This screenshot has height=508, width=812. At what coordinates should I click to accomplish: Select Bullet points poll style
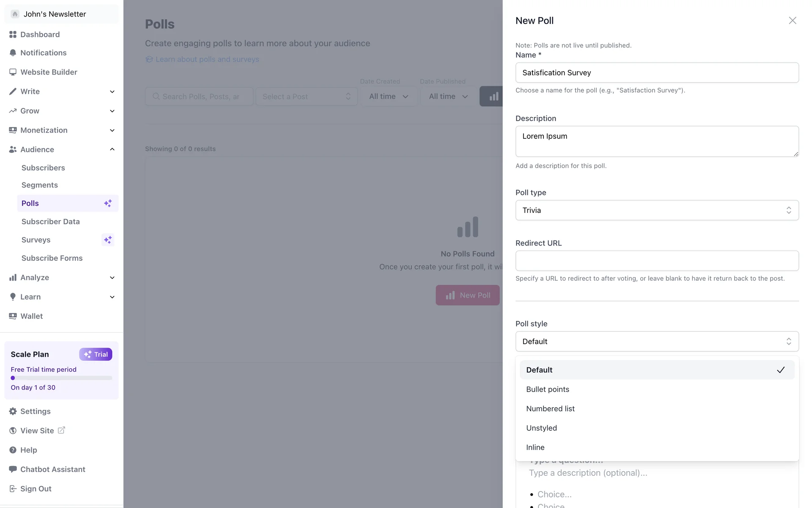[x=547, y=389]
